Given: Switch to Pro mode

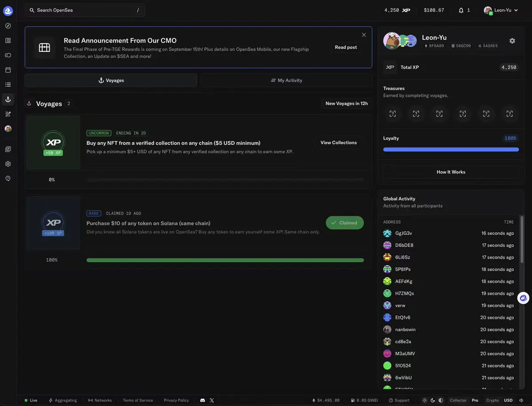Looking at the screenshot, I should point(475,400).
